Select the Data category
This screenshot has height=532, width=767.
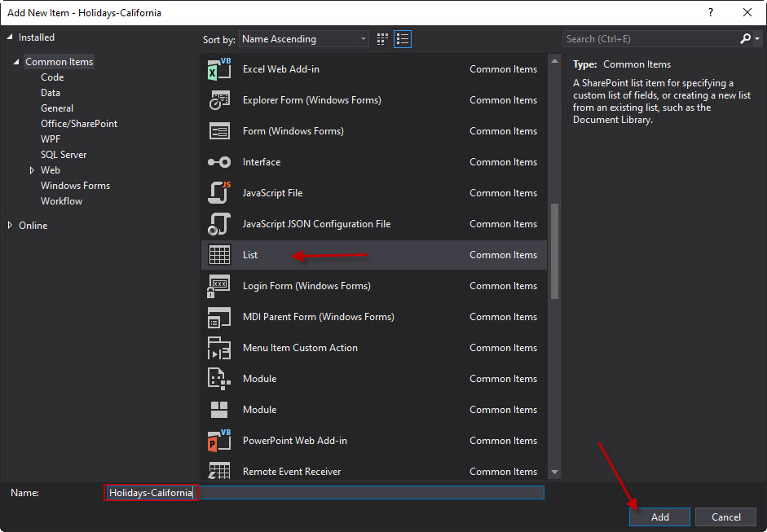click(51, 93)
